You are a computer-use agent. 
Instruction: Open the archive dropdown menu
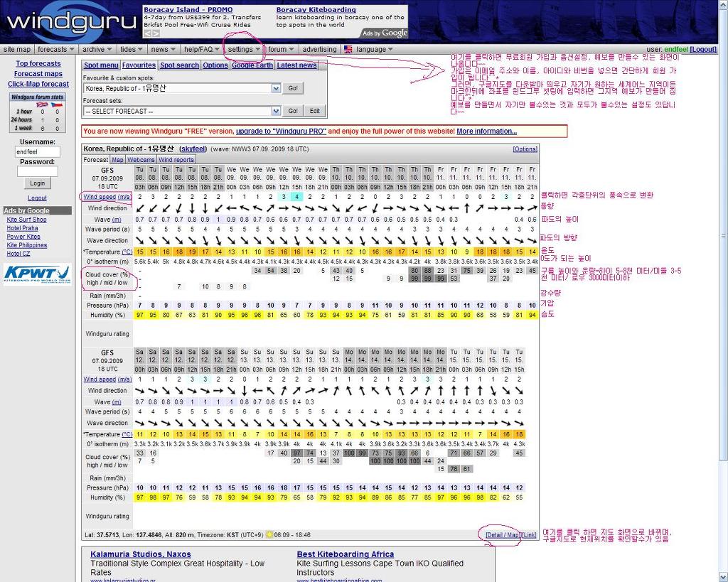point(97,49)
